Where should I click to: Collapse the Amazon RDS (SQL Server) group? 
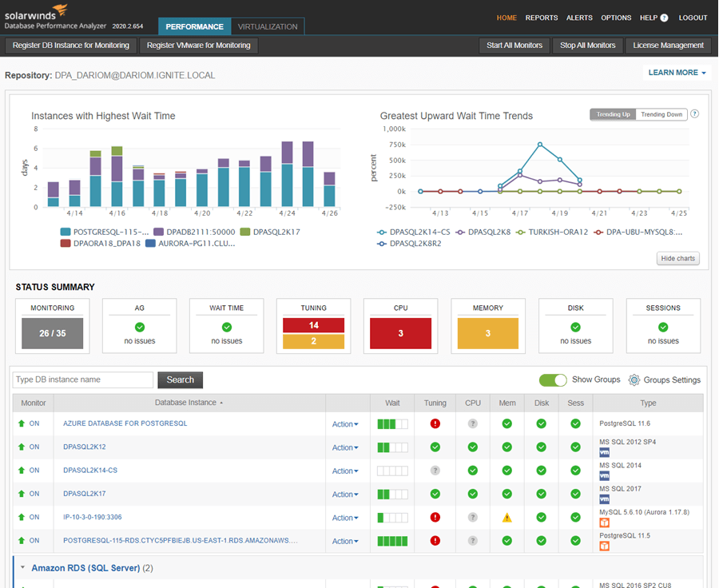point(22,567)
